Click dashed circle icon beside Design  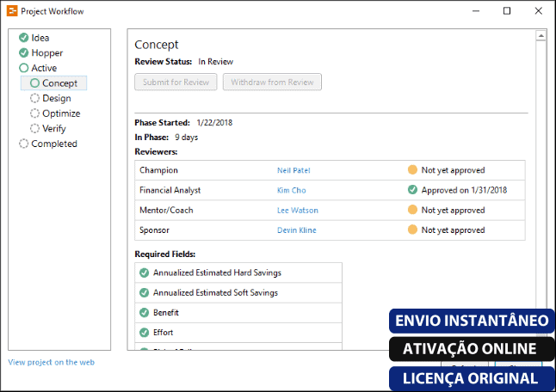[x=34, y=98]
